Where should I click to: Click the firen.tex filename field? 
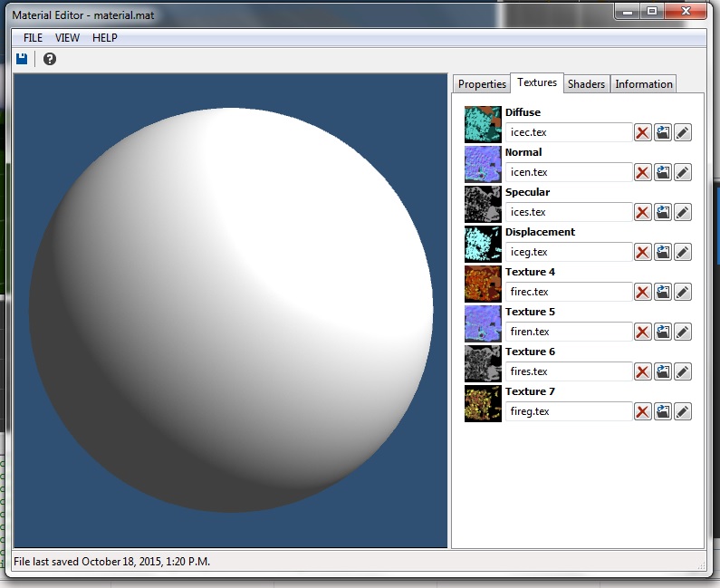[569, 332]
